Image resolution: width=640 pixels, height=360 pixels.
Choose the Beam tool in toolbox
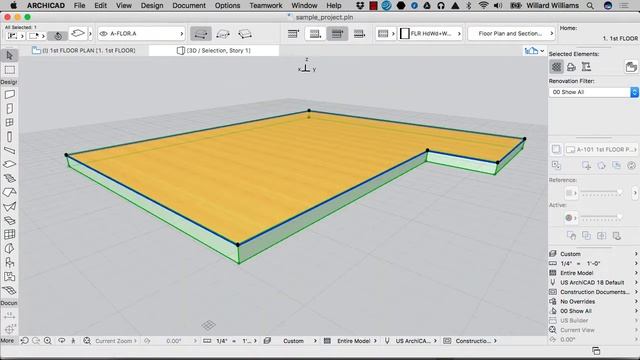(9, 150)
